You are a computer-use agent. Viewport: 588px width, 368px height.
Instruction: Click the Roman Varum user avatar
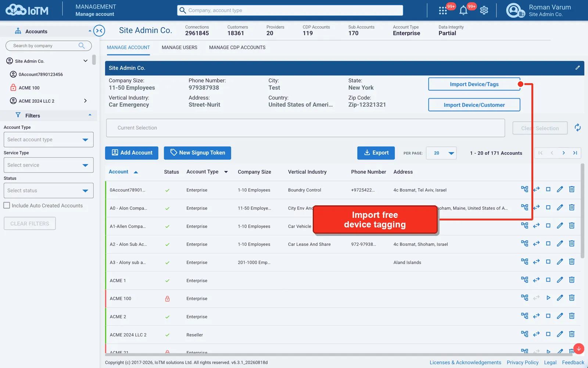click(515, 10)
